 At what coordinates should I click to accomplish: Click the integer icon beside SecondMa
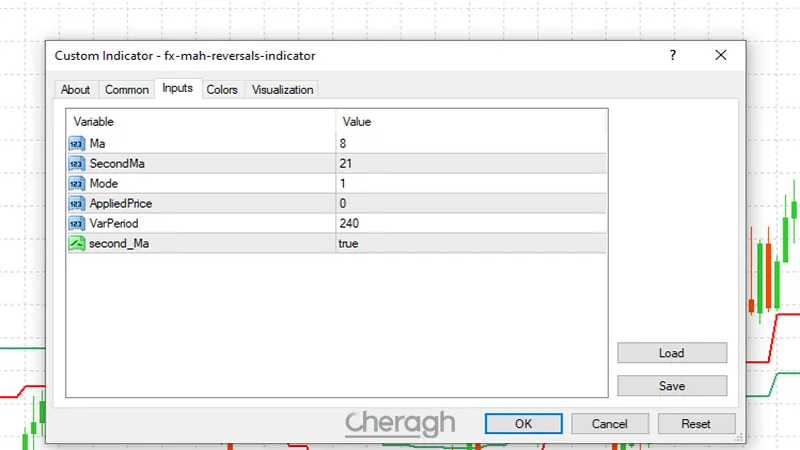tap(77, 163)
